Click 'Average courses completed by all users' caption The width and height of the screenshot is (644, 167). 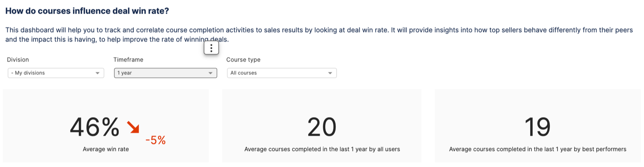[322, 149]
